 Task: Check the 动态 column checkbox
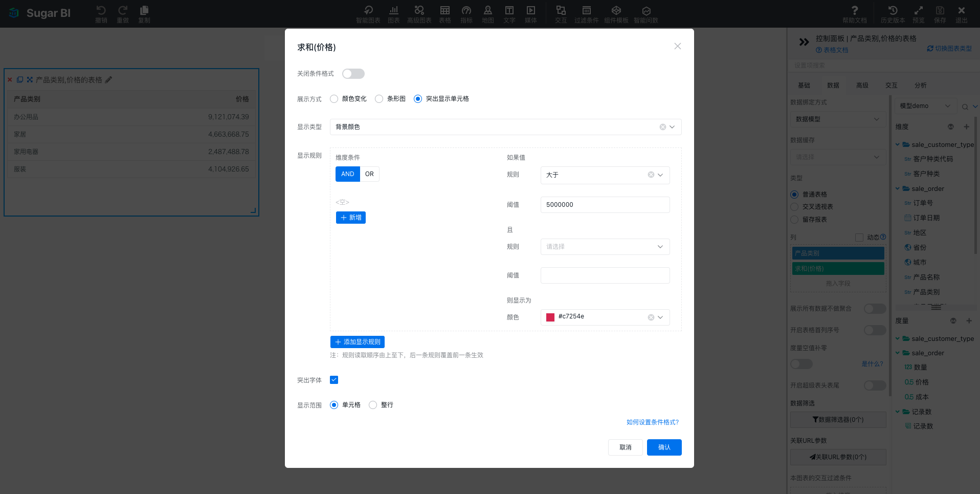(859, 238)
